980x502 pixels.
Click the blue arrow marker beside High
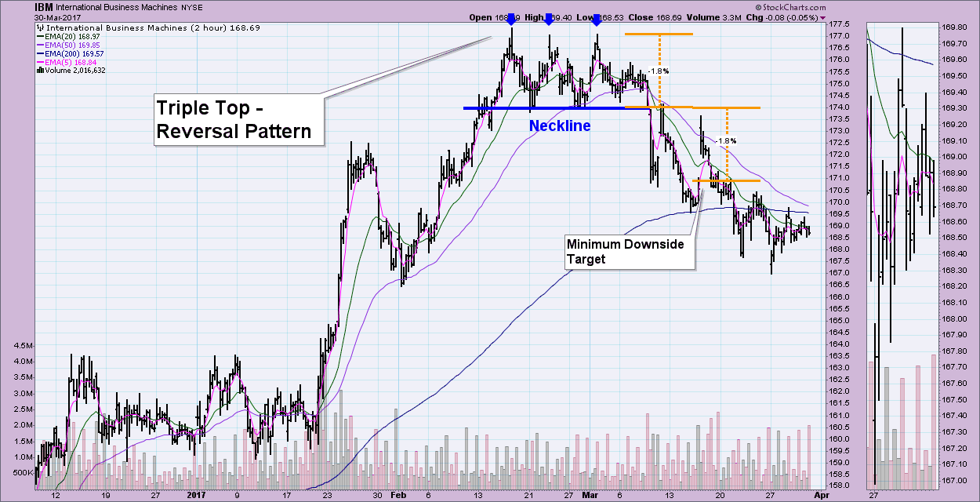549,19
